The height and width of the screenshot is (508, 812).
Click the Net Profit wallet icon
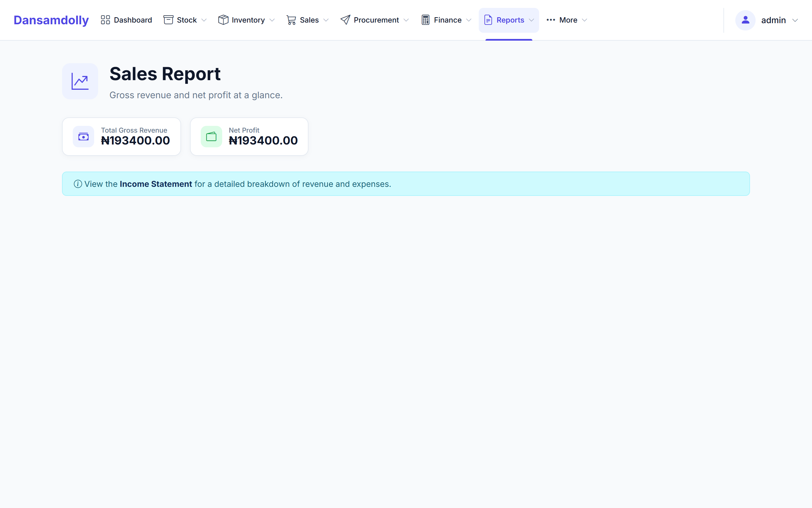(211, 137)
